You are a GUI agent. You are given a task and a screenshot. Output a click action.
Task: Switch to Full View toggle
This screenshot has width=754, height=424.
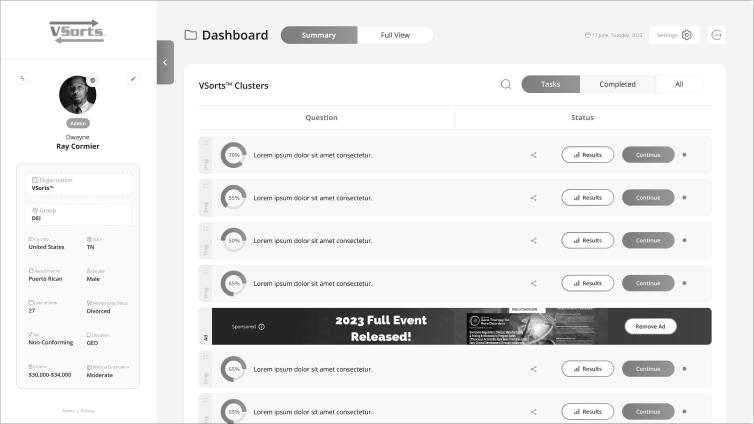395,35
